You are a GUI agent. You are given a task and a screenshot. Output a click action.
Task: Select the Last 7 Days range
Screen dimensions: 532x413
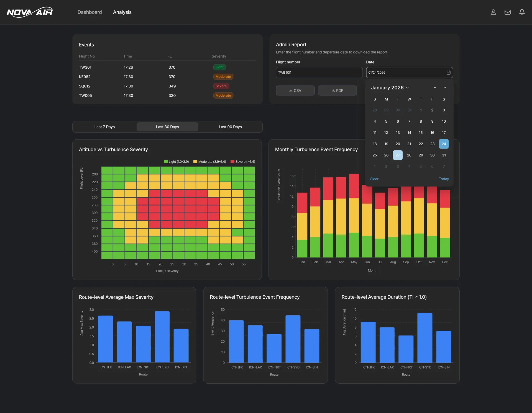click(104, 127)
